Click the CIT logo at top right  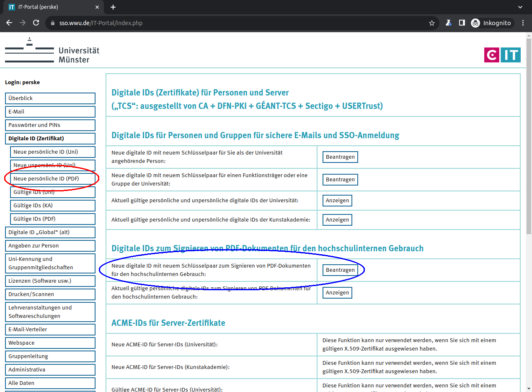pos(502,55)
